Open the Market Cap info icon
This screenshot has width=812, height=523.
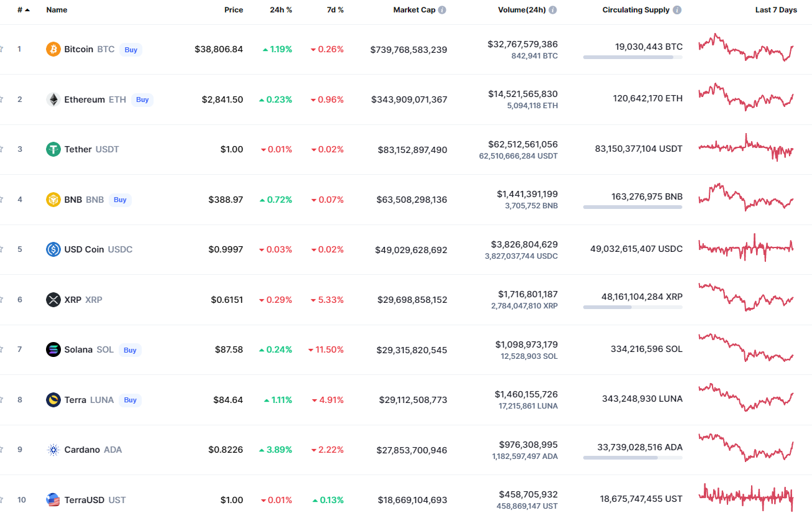(x=442, y=10)
